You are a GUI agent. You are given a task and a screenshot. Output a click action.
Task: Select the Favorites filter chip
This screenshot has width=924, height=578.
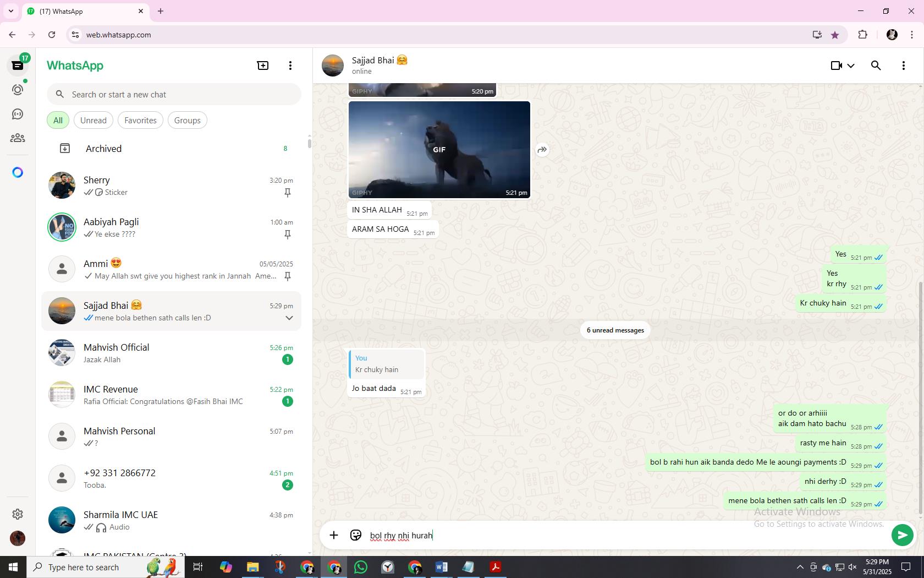click(140, 121)
